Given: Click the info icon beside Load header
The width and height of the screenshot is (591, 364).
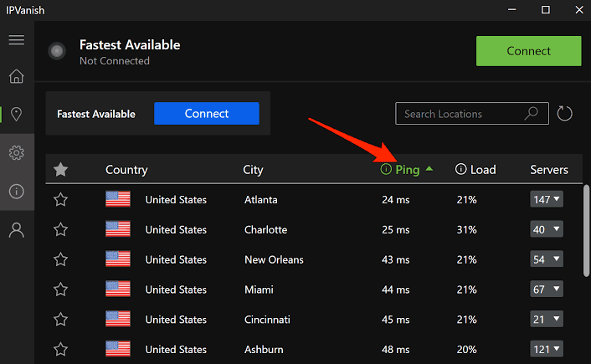Looking at the screenshot, I should pos(460,169).
